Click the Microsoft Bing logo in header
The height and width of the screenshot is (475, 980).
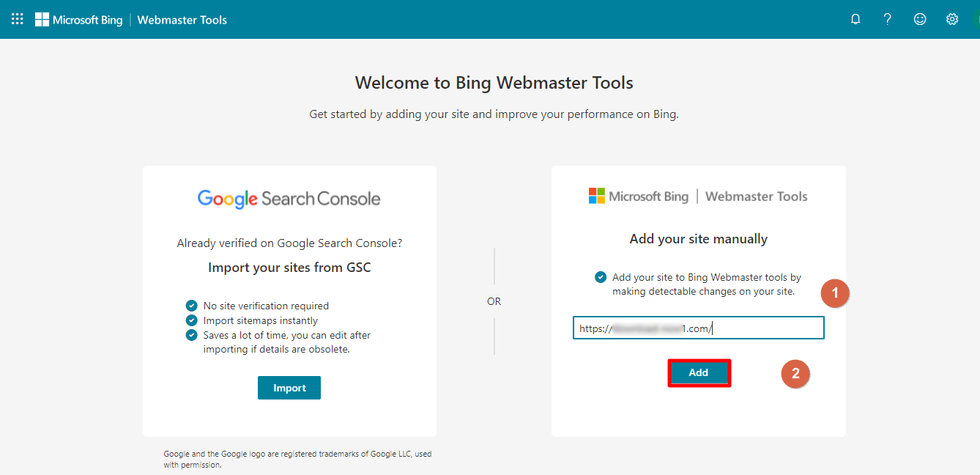pyautogui.click(x=79, y=20)
